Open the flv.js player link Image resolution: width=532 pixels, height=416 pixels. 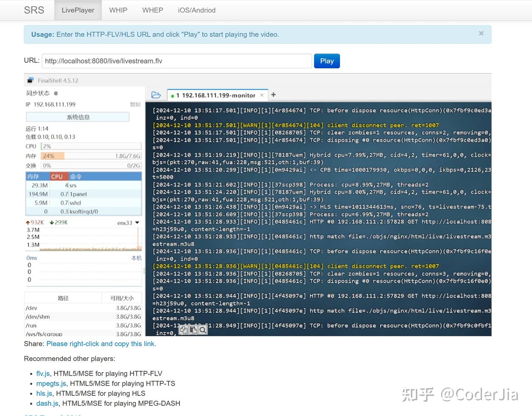43,374
